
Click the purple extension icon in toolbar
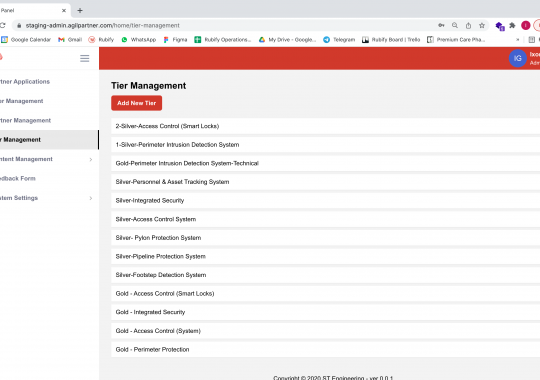500,25
